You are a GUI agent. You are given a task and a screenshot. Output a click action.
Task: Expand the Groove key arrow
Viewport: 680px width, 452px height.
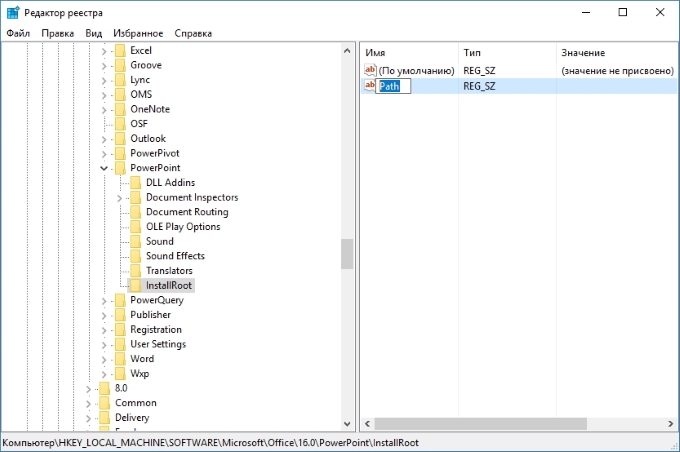(104, 66)
